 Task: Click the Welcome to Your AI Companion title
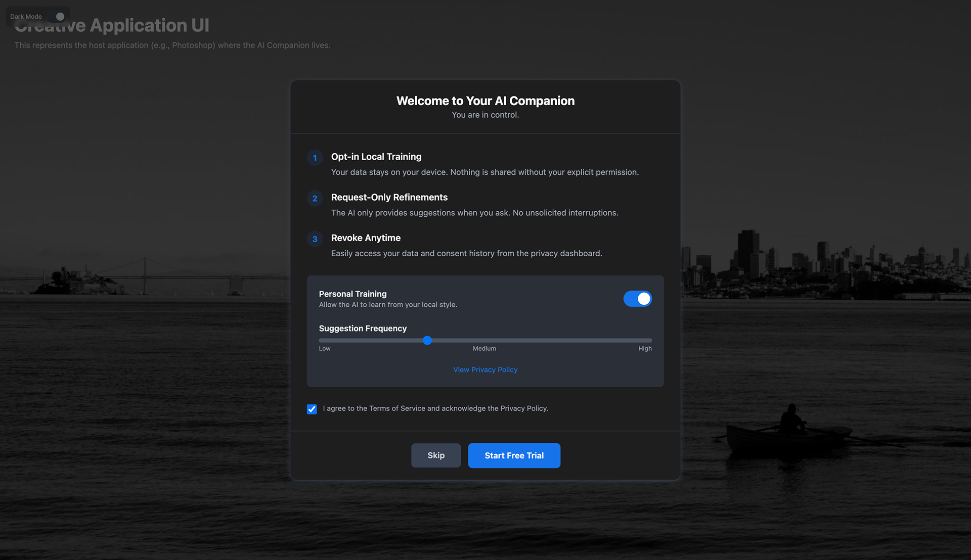point(485,101)
